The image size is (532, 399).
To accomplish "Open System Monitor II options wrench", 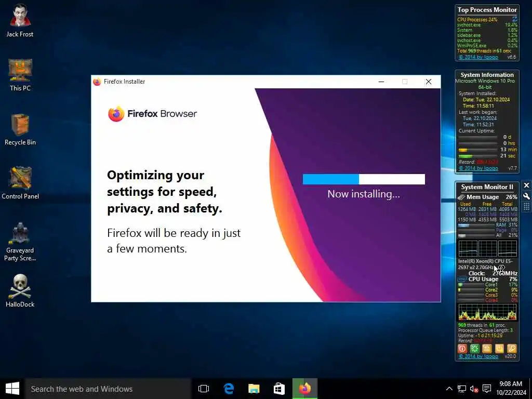I will [x=526, y=196].
